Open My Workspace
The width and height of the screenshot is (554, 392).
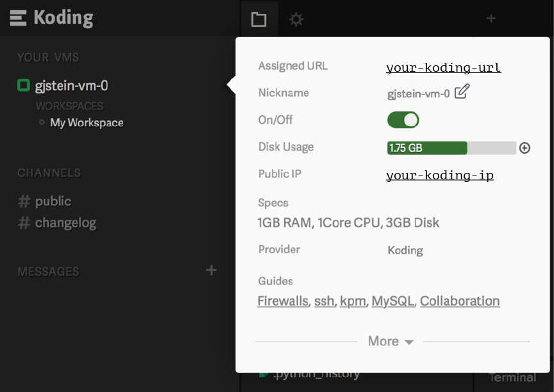tap(87, 122)
